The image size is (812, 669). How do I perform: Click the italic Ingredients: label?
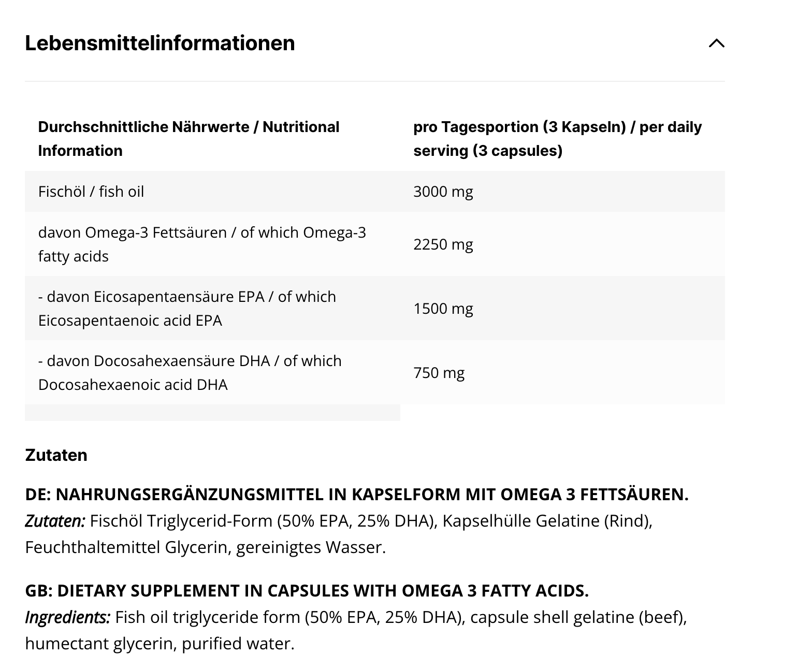click(x=67, y=617)
